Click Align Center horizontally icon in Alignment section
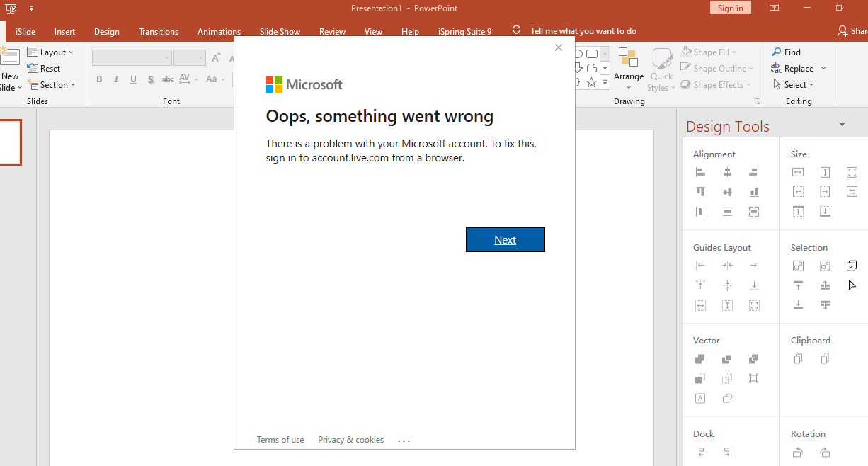The width and height of the screenshot is (868, 466). pos(727,172)
